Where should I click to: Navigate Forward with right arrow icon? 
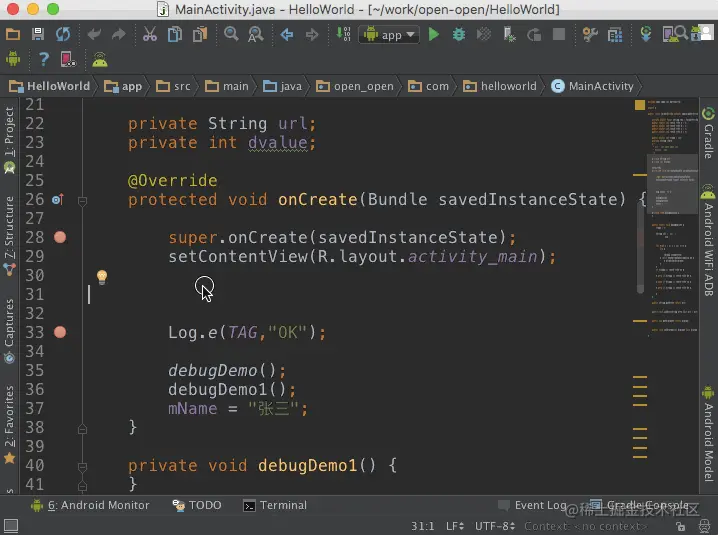[312, 34]
